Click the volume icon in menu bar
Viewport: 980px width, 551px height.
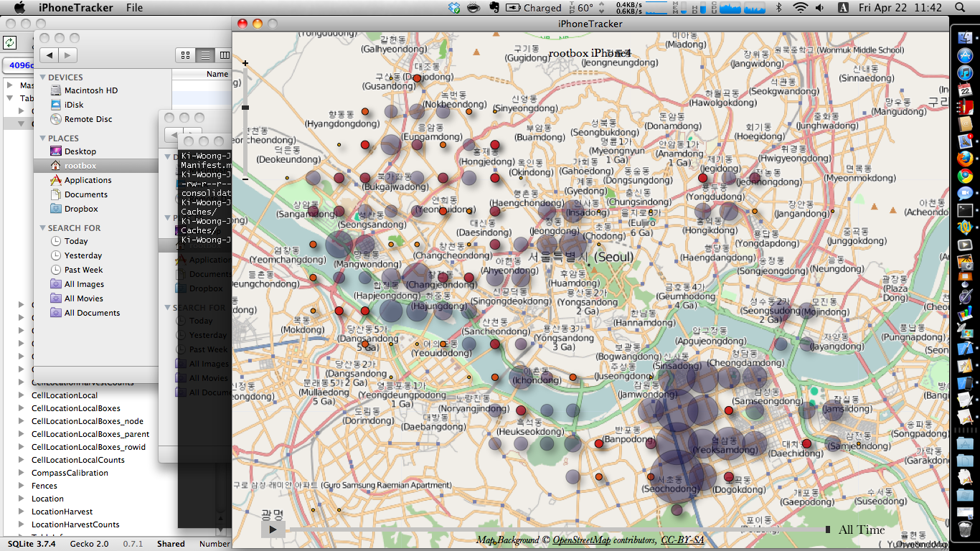pyautogui.click(x=819, y=8)
